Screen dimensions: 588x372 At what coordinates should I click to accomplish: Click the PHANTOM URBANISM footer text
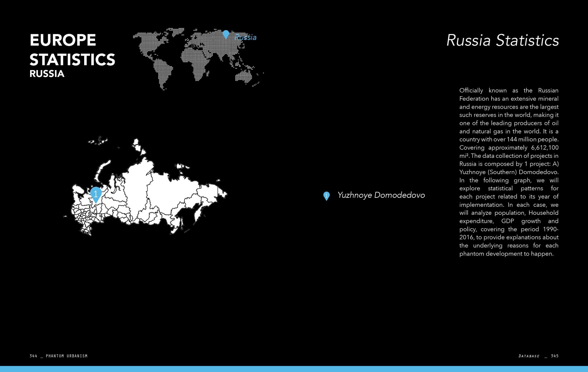[x=66, y=356]
